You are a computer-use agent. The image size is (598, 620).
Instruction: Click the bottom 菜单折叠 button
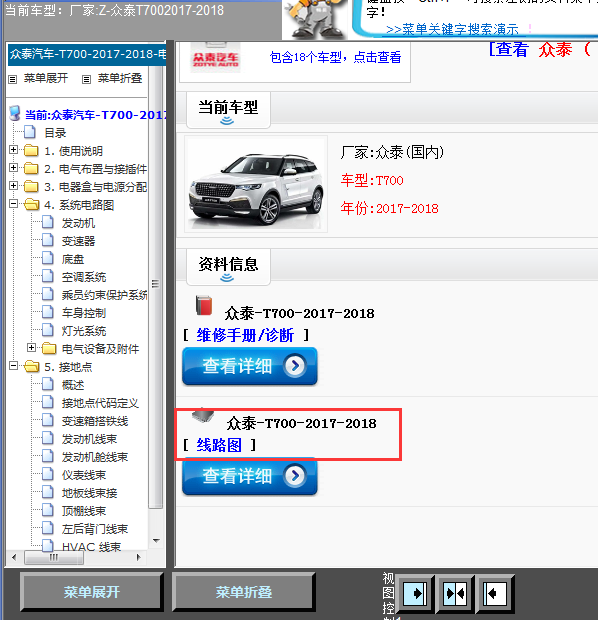coord(244,592)
